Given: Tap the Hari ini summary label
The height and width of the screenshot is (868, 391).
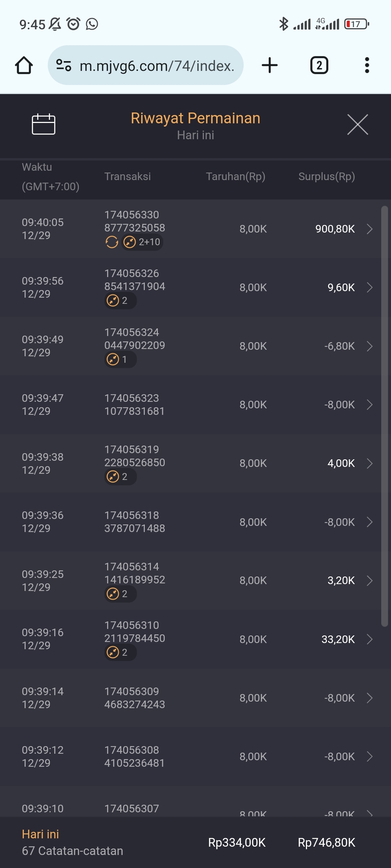Looking at the screenshot, I should [x=40, y=834].
